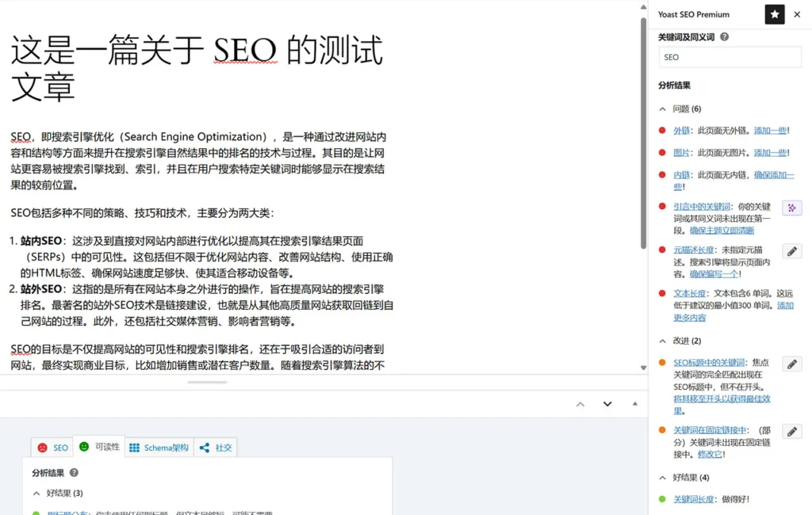Click the 修改它 link under 关键词在固定链接中
The height and width of the screenshot is (515, 812).
tap(708, 453)
